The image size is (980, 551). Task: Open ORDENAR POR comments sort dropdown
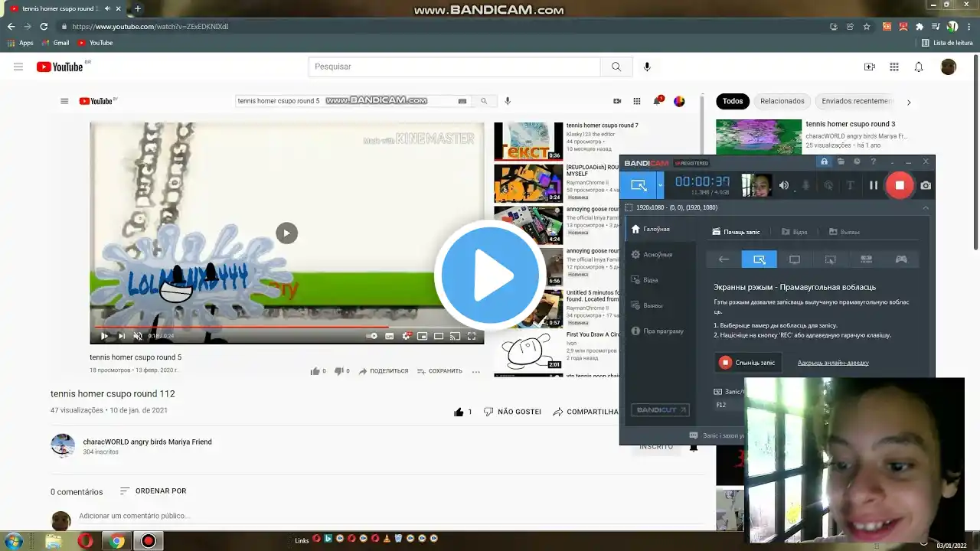click(153, 491)
